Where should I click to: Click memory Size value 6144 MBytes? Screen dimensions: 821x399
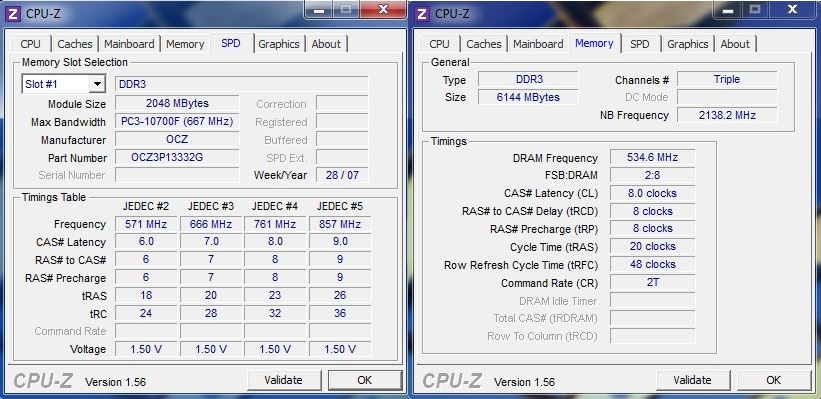pos(528,97)
